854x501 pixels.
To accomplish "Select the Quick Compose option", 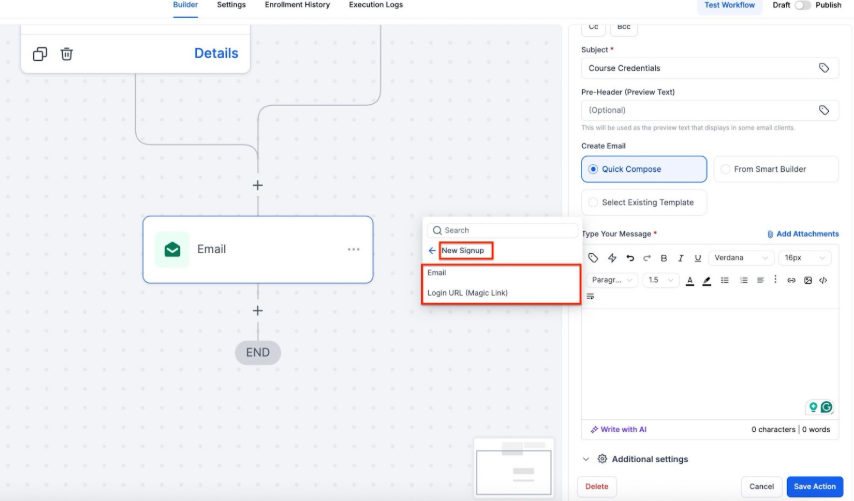I will [643, 169].
